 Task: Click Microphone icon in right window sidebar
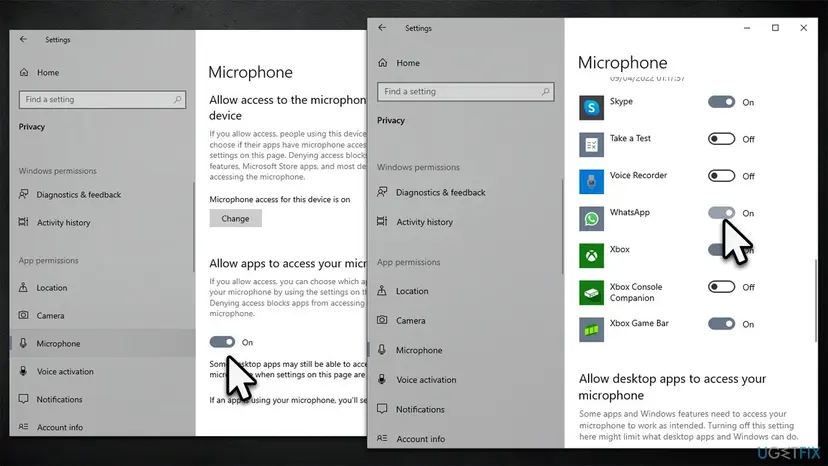click(x=382, y=350)
